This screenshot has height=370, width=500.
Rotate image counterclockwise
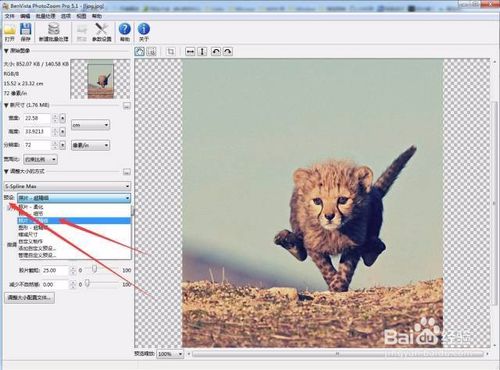[216, 52]
